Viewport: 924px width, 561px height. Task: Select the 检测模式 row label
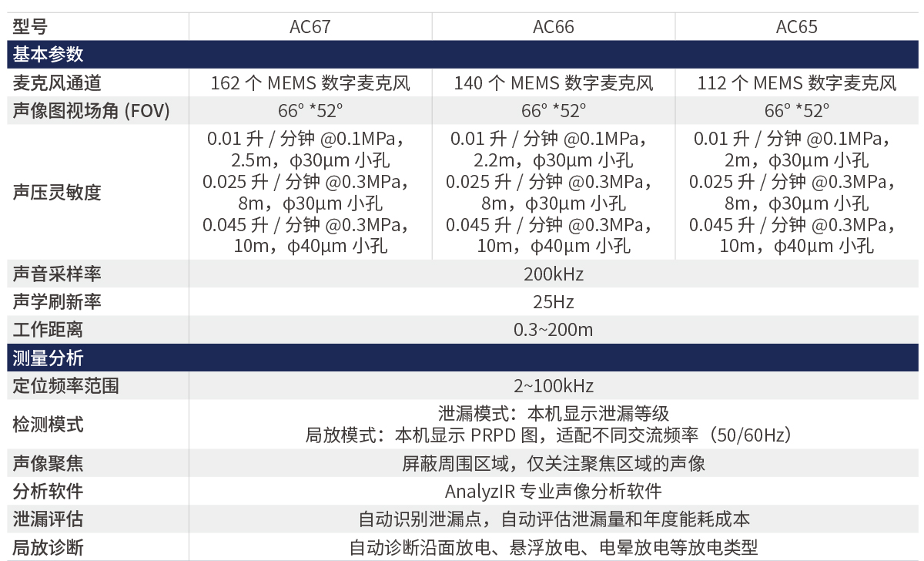click(x=49, y=425)
